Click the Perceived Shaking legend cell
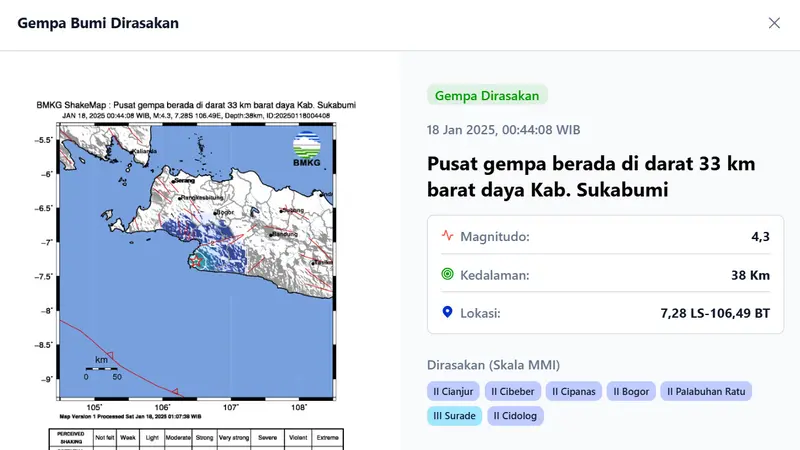The height and width of the screenshot is (450, 800). [x=71, y=438]
